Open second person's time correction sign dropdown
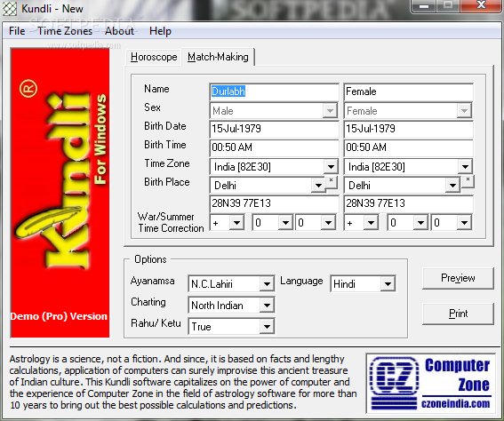The image size is (504, 421). 371,223
